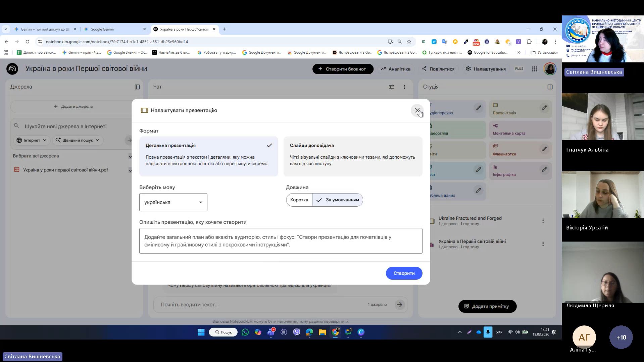Open options for Ukraine Fractured and Forged
The width and height of the screenshot is (644, 362).
point(543,221)
